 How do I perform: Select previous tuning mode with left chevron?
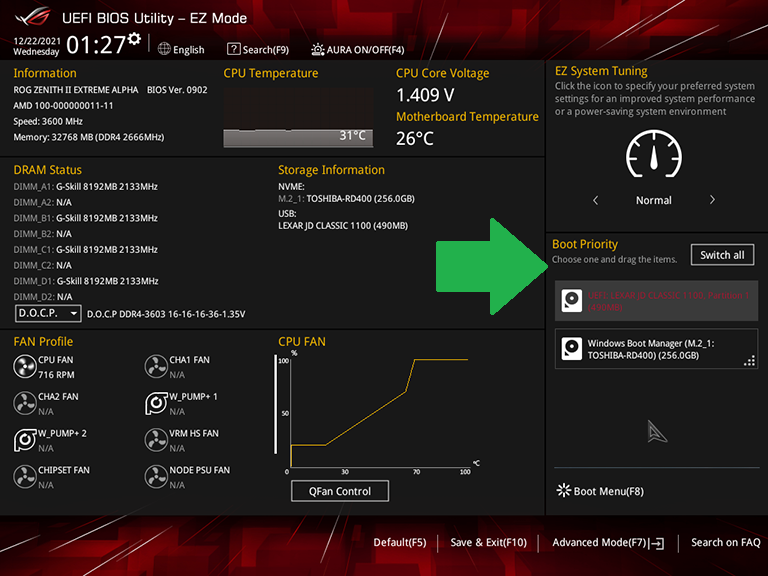[x=595, y=200]
